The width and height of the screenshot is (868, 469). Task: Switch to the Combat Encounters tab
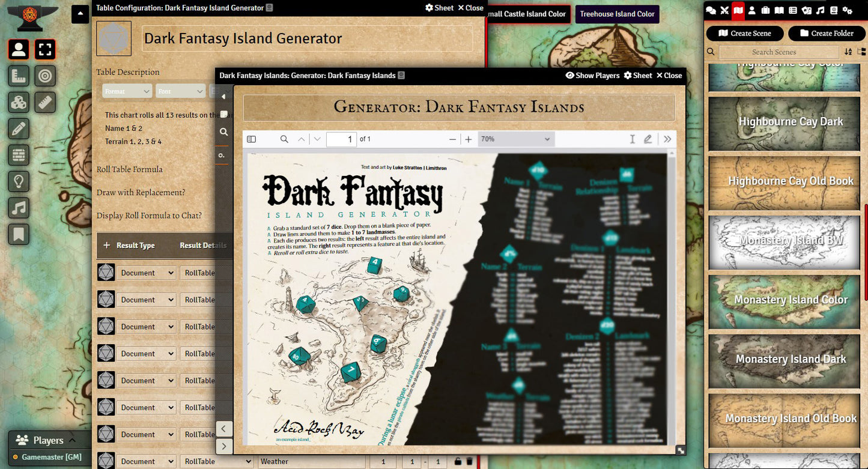click(x=724, y=10)
